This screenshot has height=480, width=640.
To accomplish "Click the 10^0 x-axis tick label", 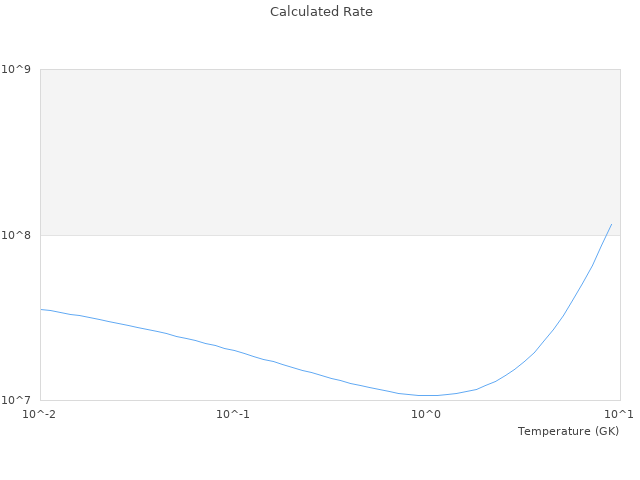I will [x=426, y=414].
